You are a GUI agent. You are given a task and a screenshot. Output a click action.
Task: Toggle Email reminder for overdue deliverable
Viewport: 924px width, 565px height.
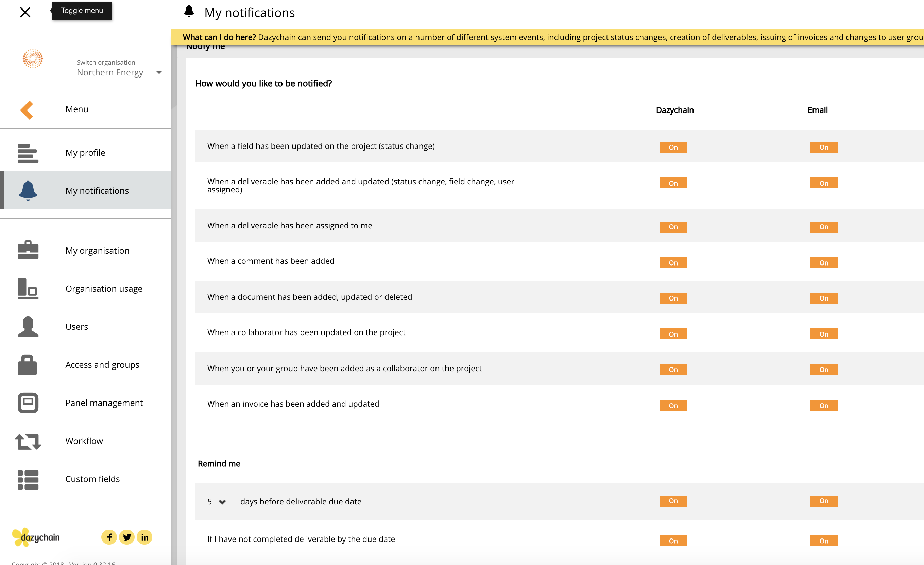(823, 541)
